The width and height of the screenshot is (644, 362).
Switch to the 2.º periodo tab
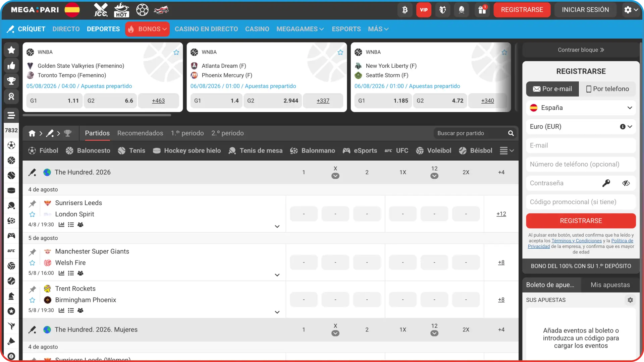[x=227, y=133]
